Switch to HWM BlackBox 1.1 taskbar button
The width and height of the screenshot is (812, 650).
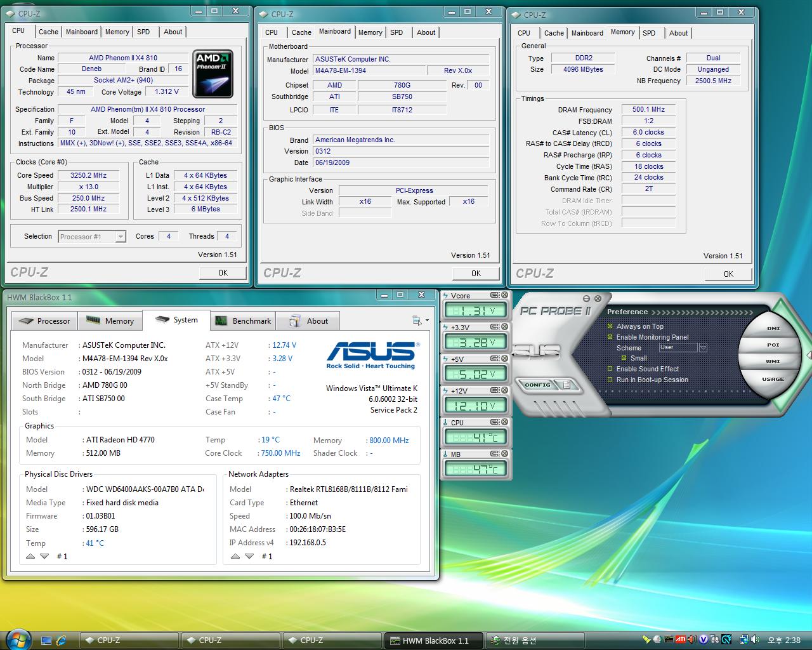click(x=434, y=640)
